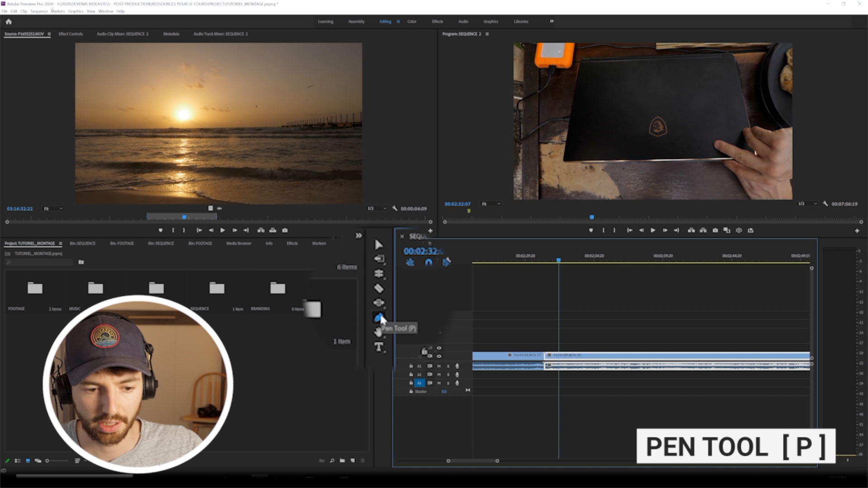
Task: Toggle the lock on track A3
Action: pyautogui.click(x=411, y=383)
